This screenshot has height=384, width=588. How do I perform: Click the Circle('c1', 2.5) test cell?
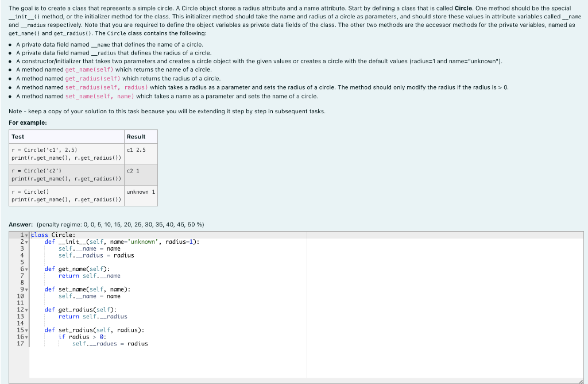[67, 154]
